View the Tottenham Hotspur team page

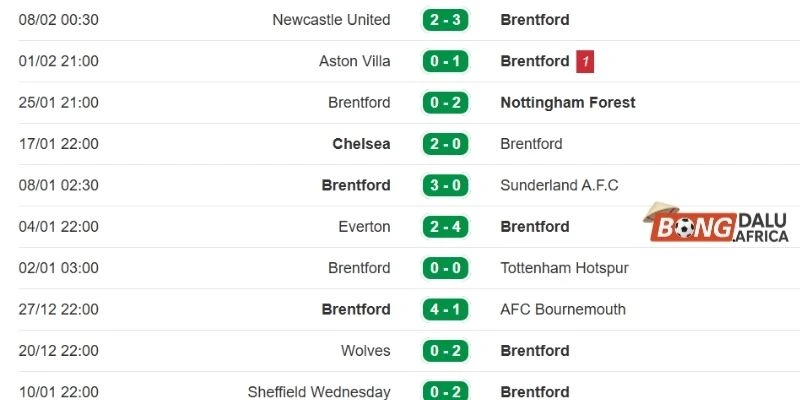[x=564, y=268]
